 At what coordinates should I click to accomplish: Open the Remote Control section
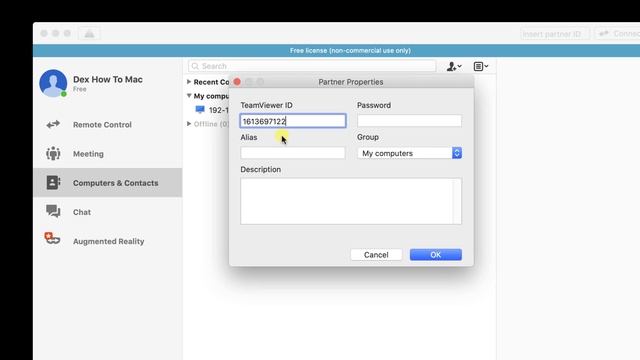pos(107,124)
